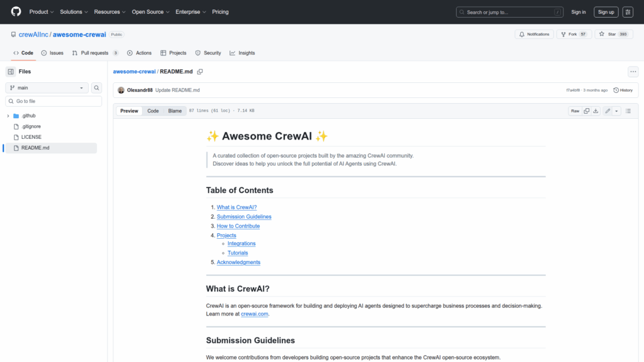Open the Submission Guidelines contents link
Viewport: 644px width, 362px height.
(x=244, y=217)
